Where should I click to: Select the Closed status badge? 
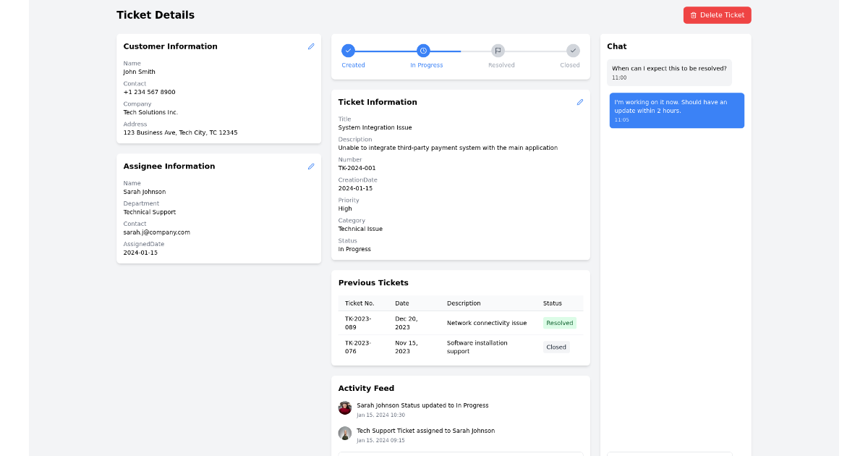pos(556,347)
